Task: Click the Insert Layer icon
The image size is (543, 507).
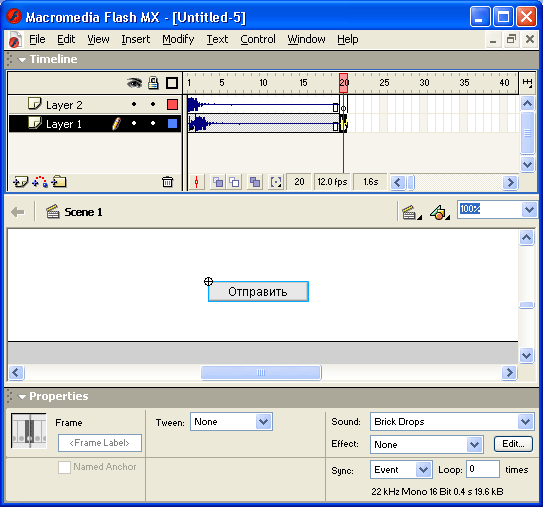Action: coord(20,181)
